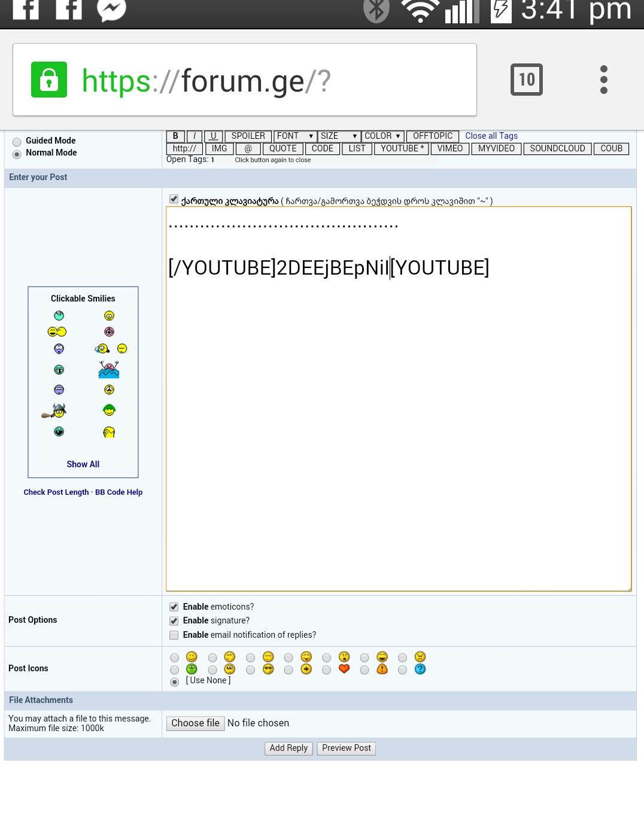Insert the Viking with club smiley
This screenshot has height=840, width=644.
[x=54, y=410]
